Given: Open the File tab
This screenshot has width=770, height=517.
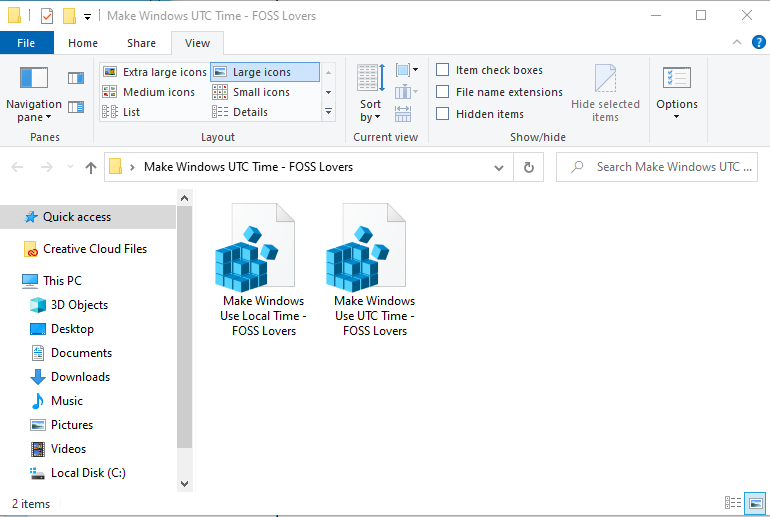Looking at the screenshot, I should 27,43.
